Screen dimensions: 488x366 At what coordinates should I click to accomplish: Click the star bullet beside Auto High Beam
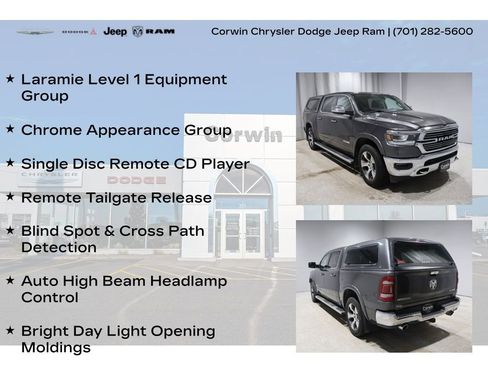pyautogui.click(x=10, y=280)
